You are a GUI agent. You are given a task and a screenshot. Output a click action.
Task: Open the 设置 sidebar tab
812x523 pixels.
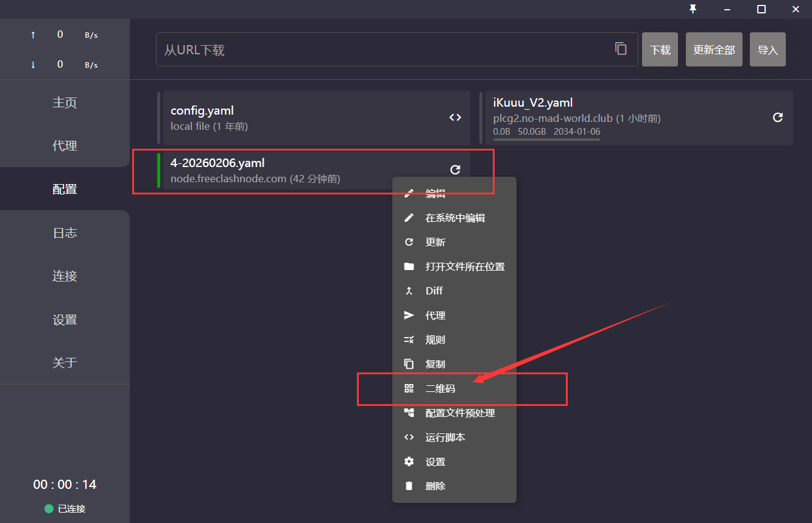(65, 319)
